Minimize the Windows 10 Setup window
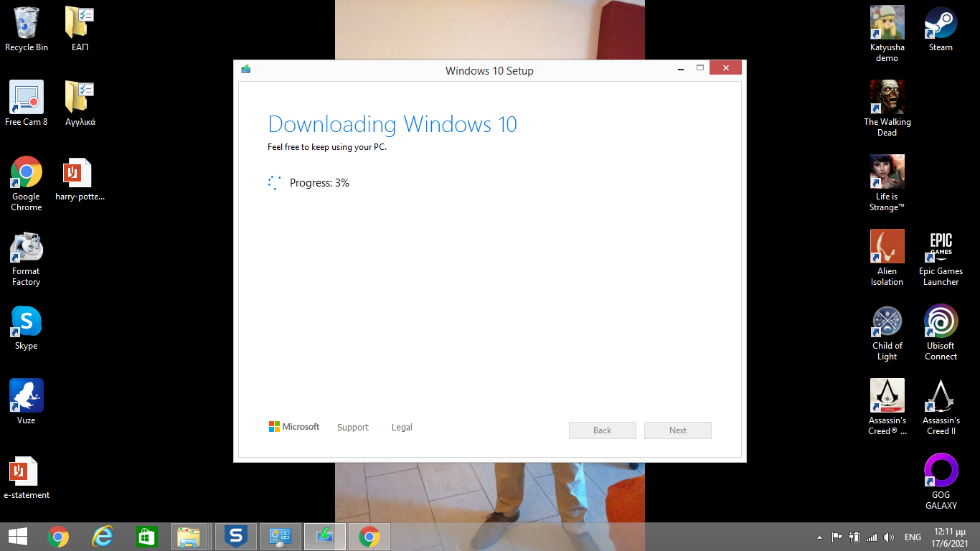 [x=679, y=68]
